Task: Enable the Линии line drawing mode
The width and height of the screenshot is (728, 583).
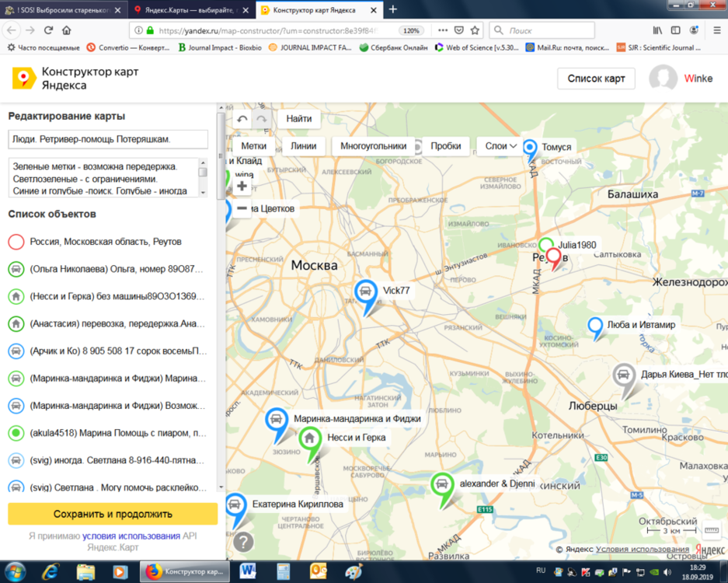Action: click(303, 145)
